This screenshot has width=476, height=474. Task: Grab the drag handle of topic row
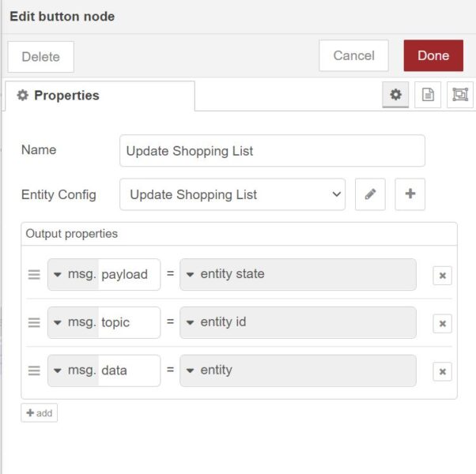[x=34, y=322]
